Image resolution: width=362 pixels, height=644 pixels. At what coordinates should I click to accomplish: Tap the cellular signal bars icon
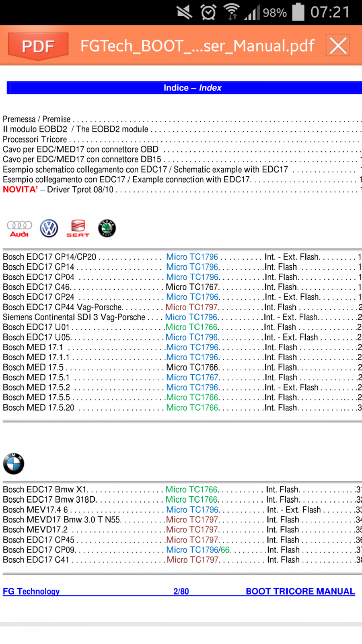pos(252,12)
